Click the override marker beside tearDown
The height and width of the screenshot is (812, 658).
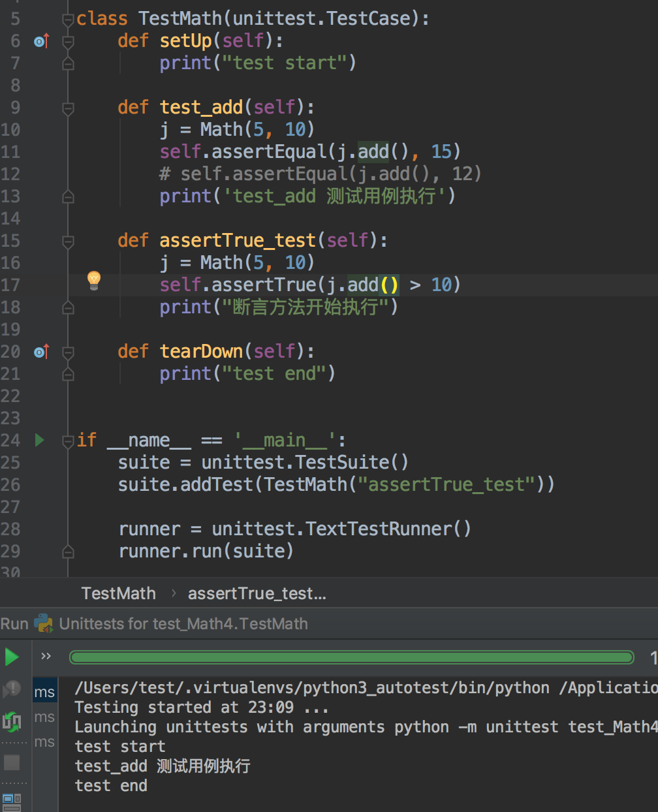41,352
